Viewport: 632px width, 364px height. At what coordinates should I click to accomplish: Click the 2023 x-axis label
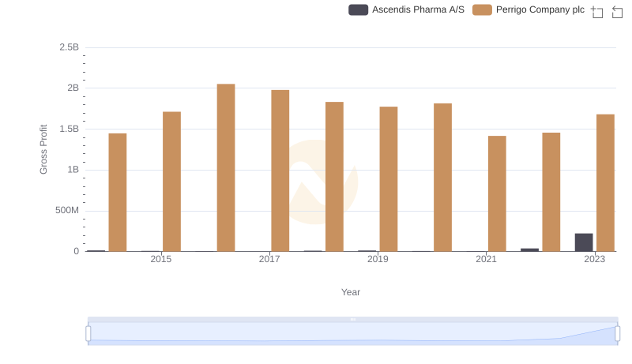point(595,259)
